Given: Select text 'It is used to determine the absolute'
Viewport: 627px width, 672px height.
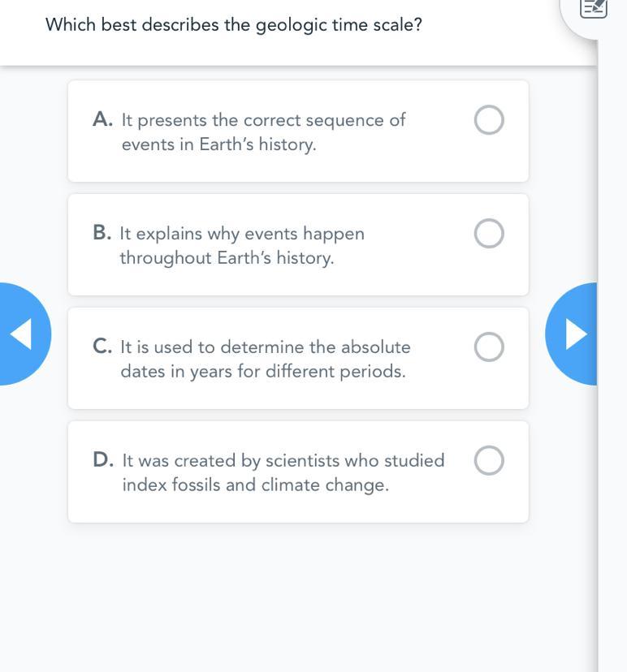Looking at the screenshot, I should click(266, 347).
